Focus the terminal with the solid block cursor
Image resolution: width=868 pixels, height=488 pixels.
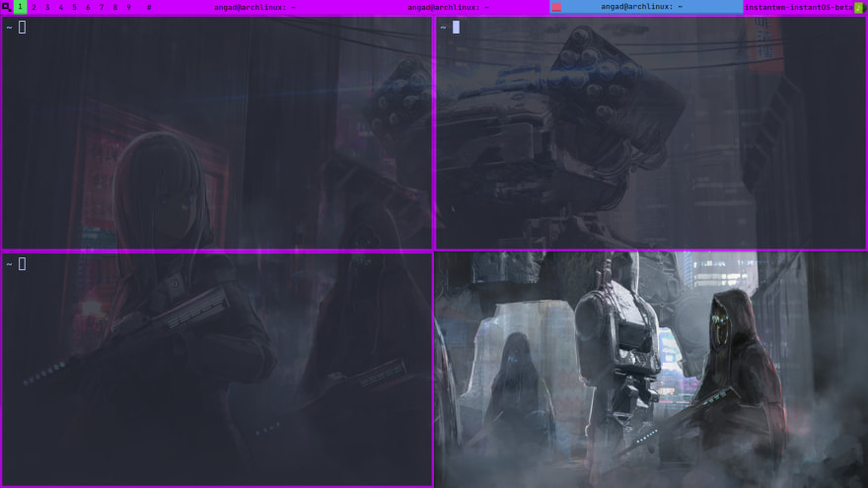[x=651, y=133]
